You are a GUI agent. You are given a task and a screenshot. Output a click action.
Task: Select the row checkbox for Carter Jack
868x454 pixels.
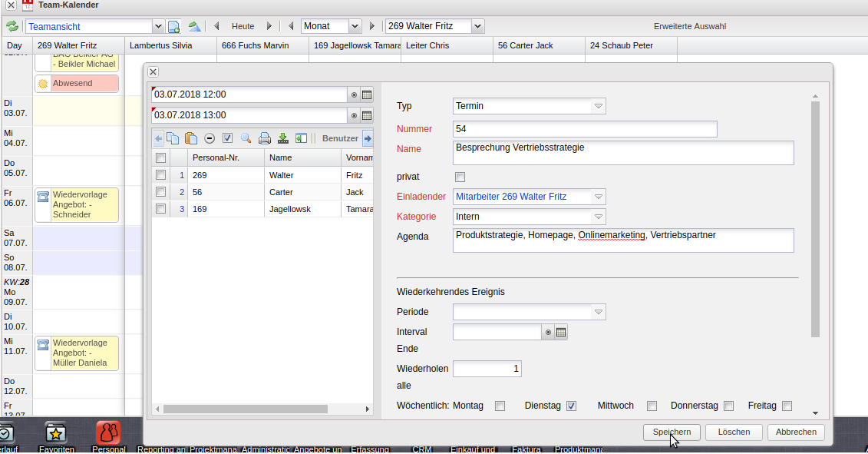pyautogui.click(x=160, y=192)
